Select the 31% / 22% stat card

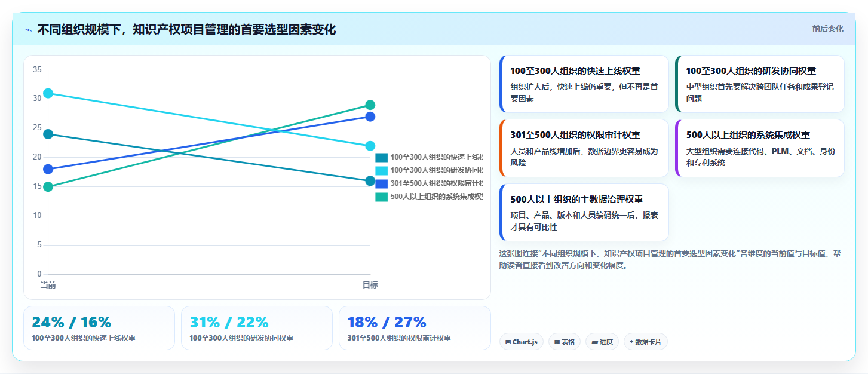(257, 328)
